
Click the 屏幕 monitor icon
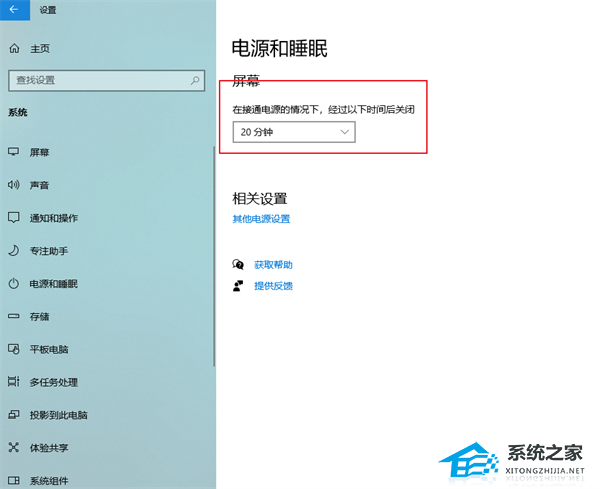13,152
